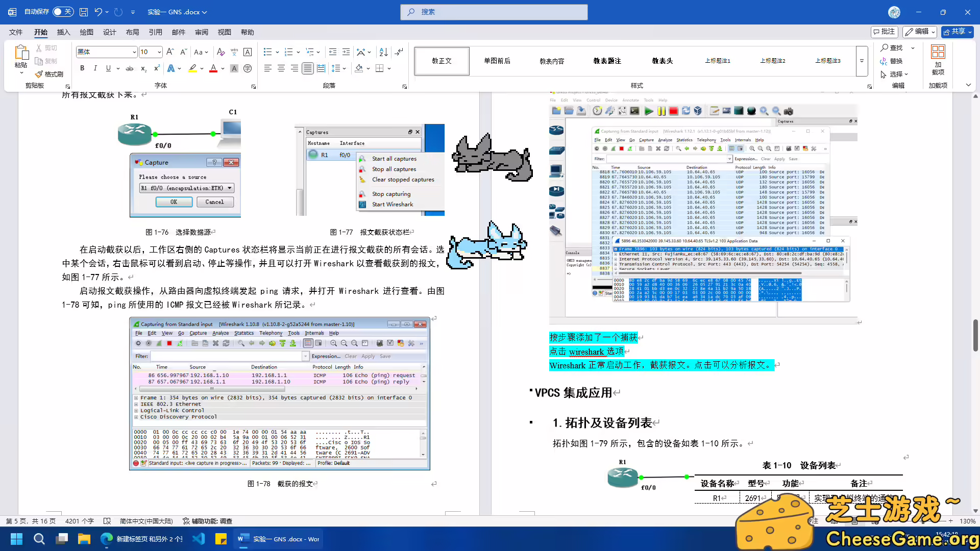Viewport: 980px width, 551px height.
Task: Open the phonetic guide (拼音指南) tool
Action: [x=234, y=52]
